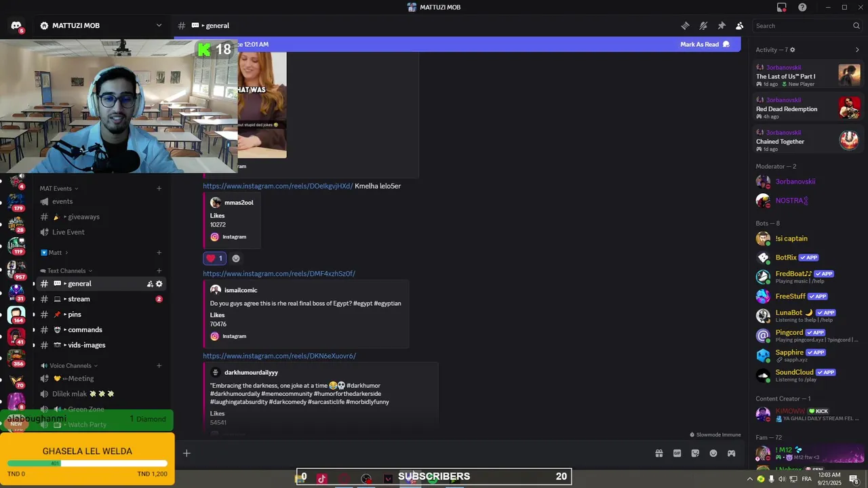Toggle the member list icon
This screenshot has width=868, height=488.
click(739, 26)
